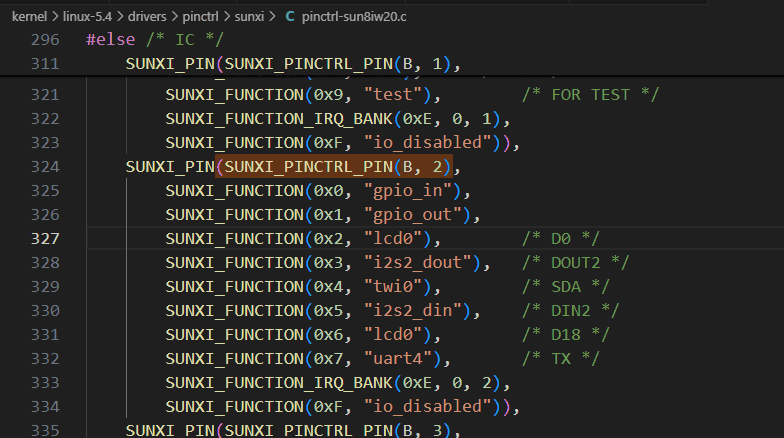Open the kernel breadcrumb folder
This screenshot has width=784, height=438.
tap(30, 17)
